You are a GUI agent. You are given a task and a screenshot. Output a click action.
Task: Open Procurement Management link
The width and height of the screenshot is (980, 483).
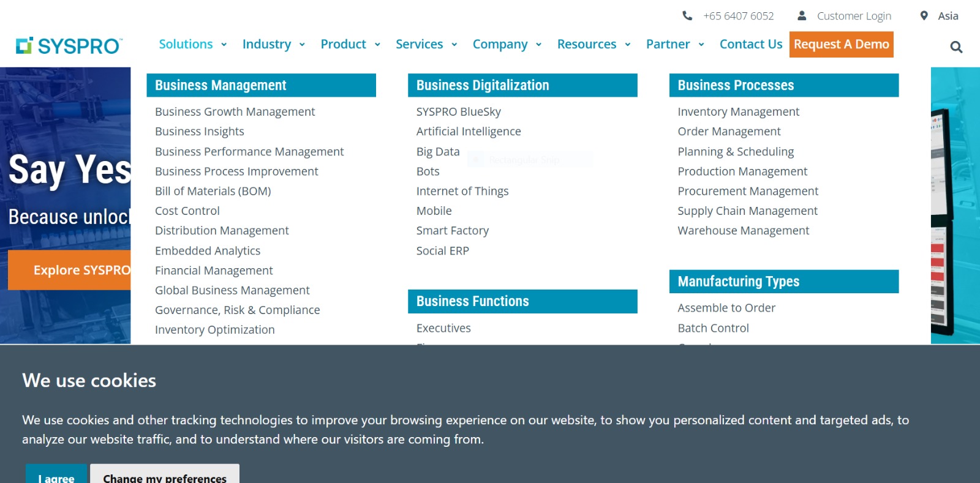point(748,191)
